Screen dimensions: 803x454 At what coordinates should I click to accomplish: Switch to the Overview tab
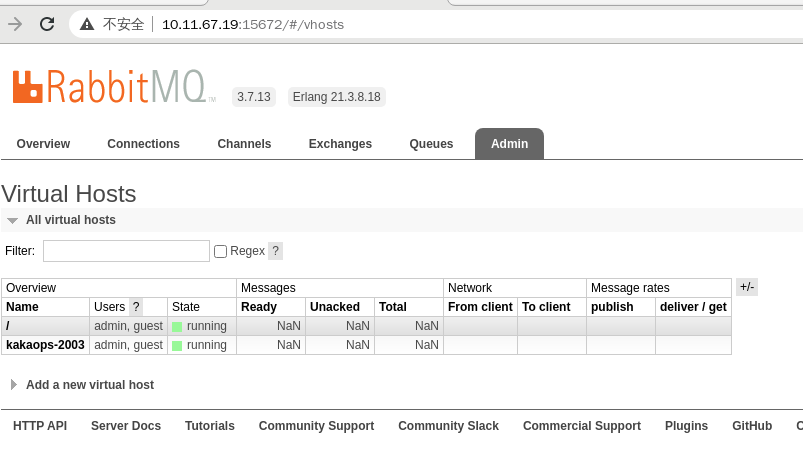pyautogui.click(x=43, y=144)
